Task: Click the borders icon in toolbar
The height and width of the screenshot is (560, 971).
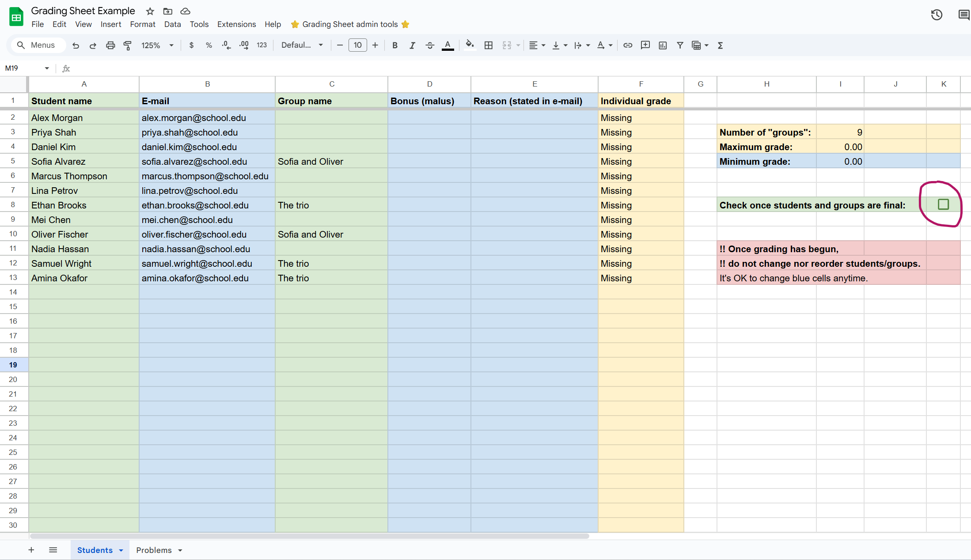Action: point(488,45)
